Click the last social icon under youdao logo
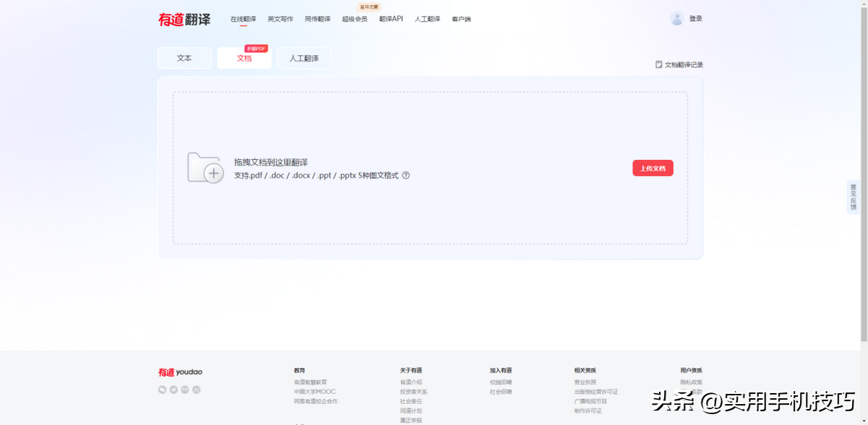Image resolution: width=868 pixels, height=425 pixels. click(196, 389)
